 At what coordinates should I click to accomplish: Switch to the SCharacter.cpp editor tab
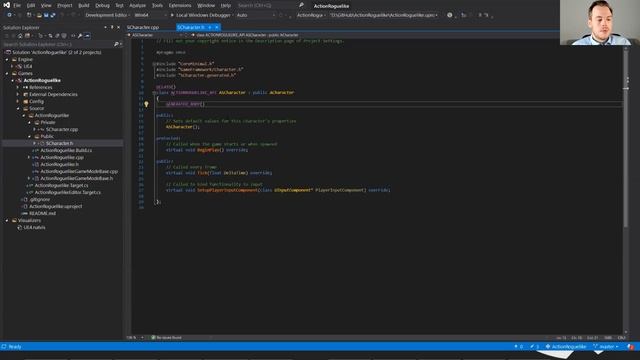click(143, 27)
